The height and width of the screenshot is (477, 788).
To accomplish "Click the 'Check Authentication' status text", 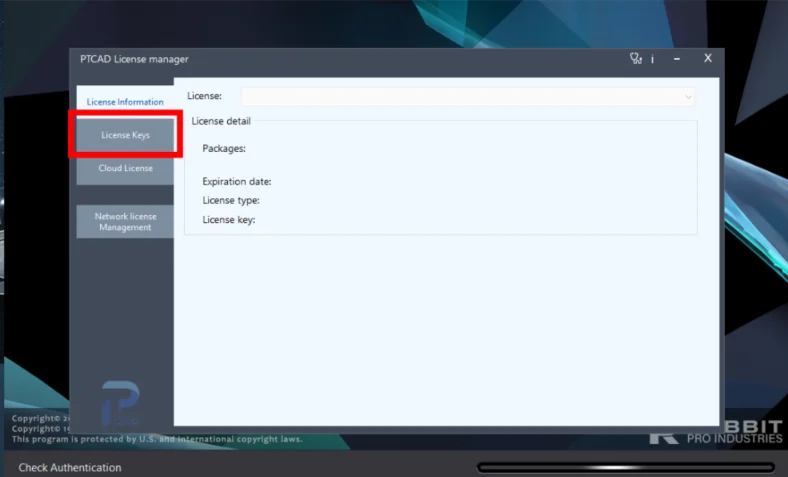I will click(70, 467).
